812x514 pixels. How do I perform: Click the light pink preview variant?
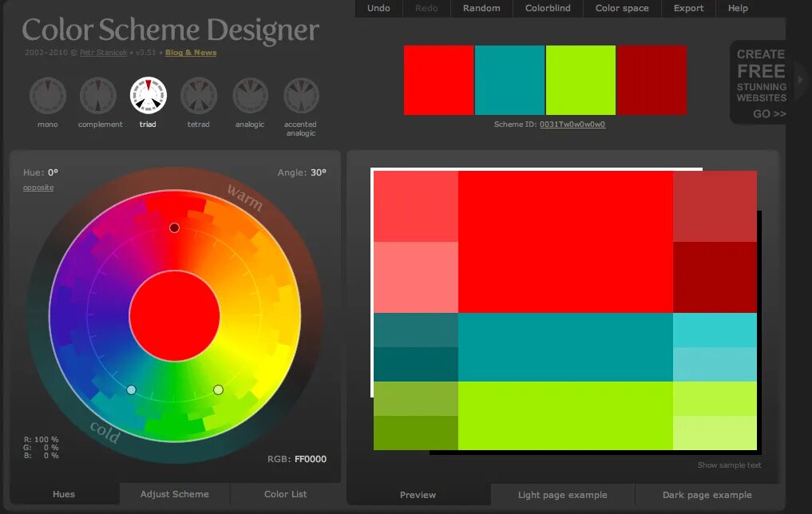point(416,277)
